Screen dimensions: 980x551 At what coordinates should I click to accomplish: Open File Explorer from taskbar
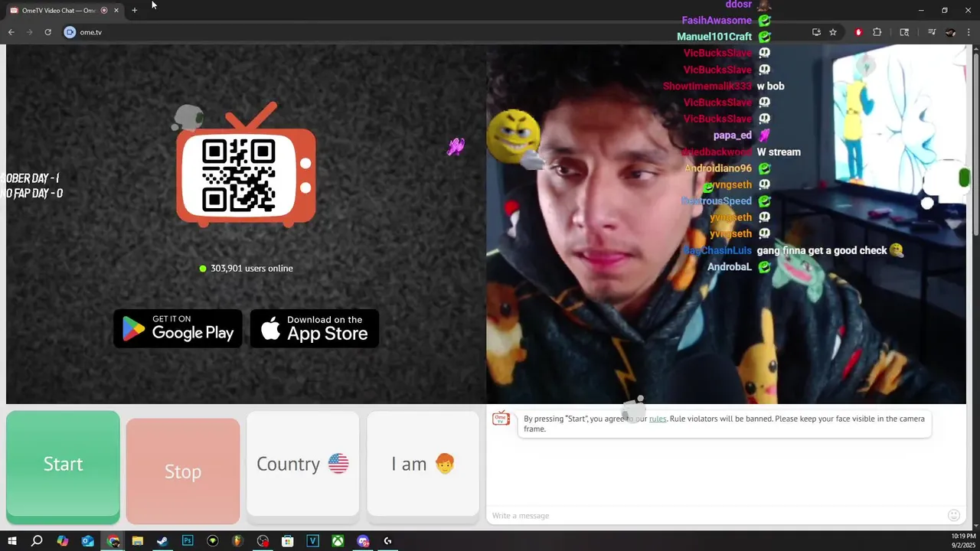click(x=138, y=541)
